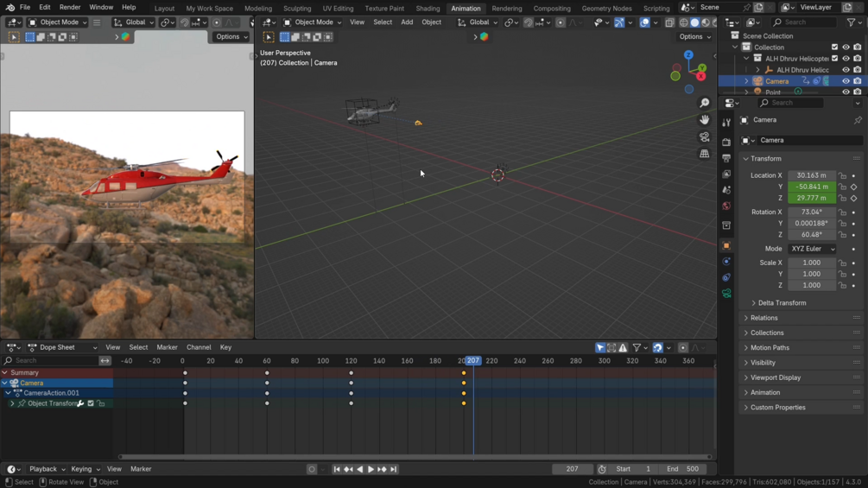868x488 pixels.
Task: Expand the Motion Paths panel
Action: click(770, 348)
